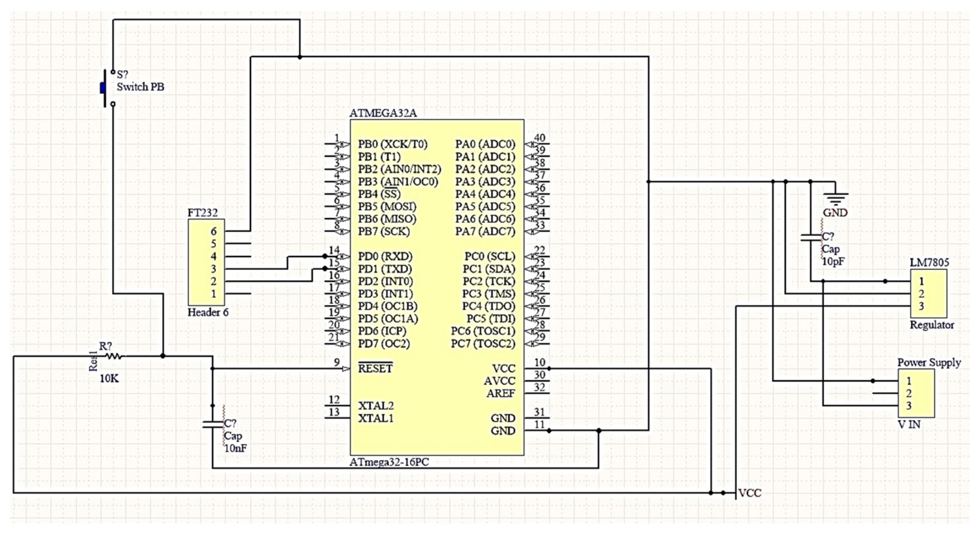Select the 10pF capacitor symbol
The width and height of the screenshot is (980, 533).
click(x=811, y=238)
